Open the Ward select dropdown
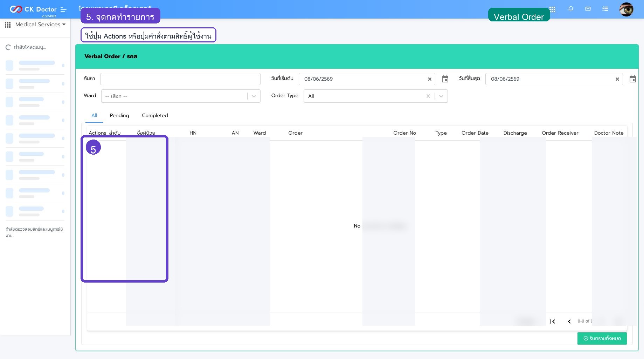This screenshot has width=644, height=359. click(181, 96)
